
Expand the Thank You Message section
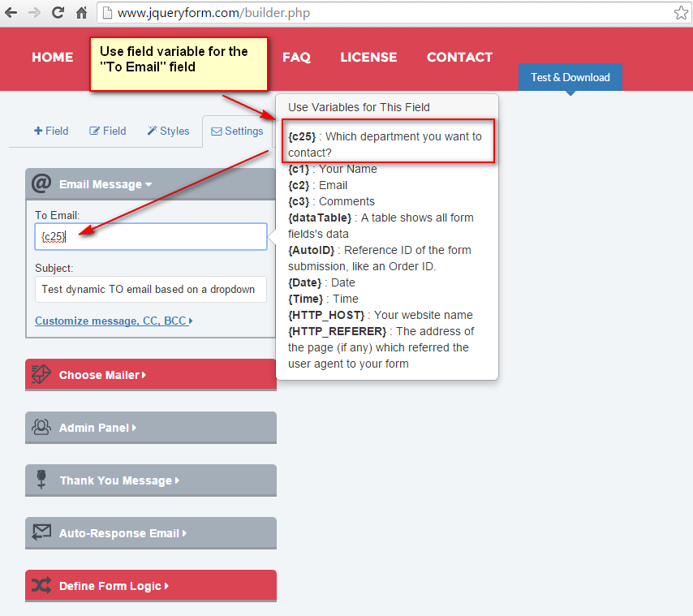coord(118,480)
